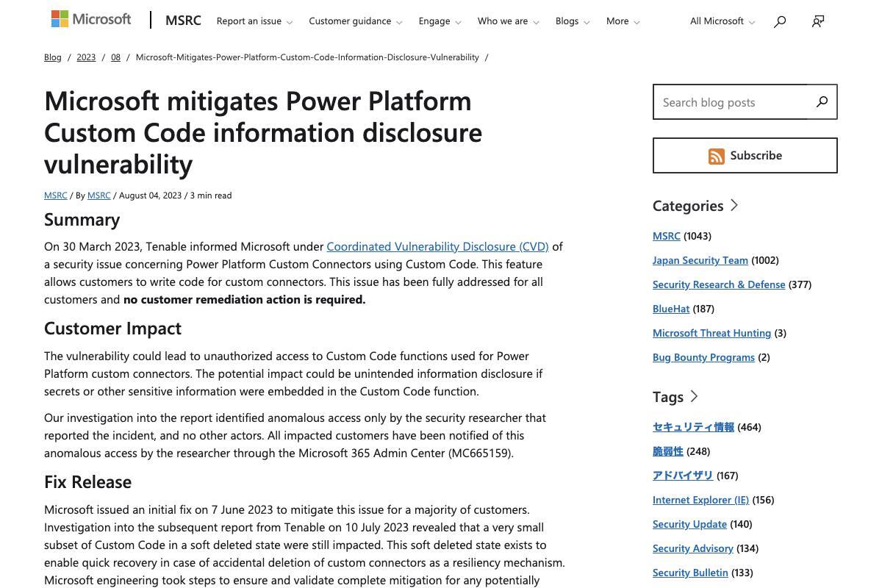This screenshot has height=588, width=882.
Task: Click the Microsoft logo
Action: tap(91, 19)
